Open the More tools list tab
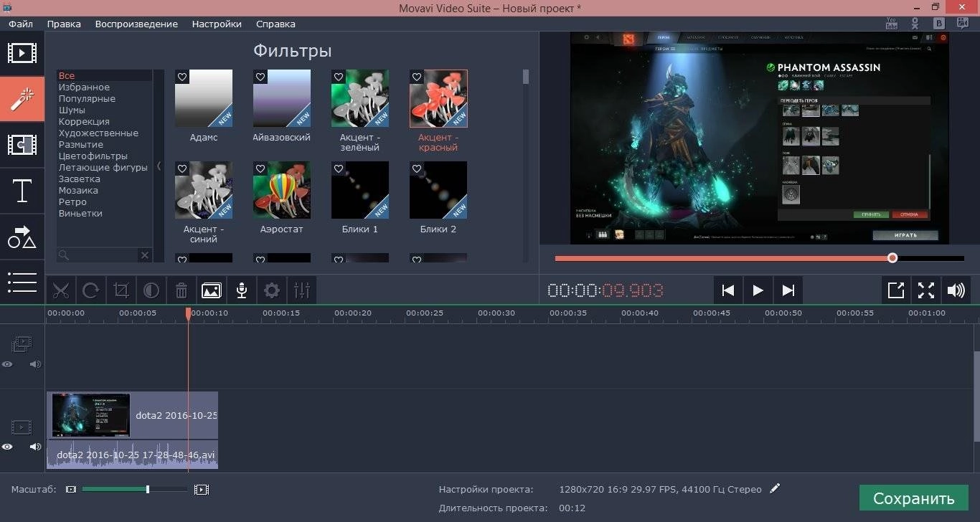The image size is (980, 522). [22, 281]
